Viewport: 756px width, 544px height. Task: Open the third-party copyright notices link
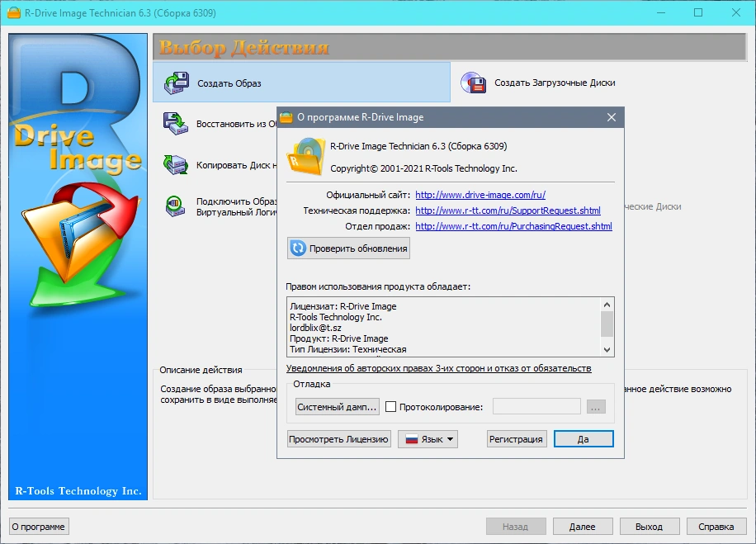(x=439, y=368)
